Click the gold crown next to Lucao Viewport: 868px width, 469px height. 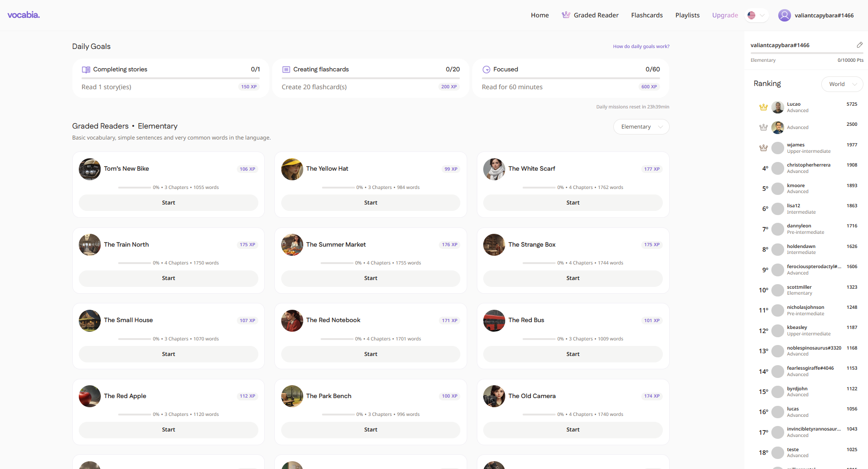coord(763,108)
